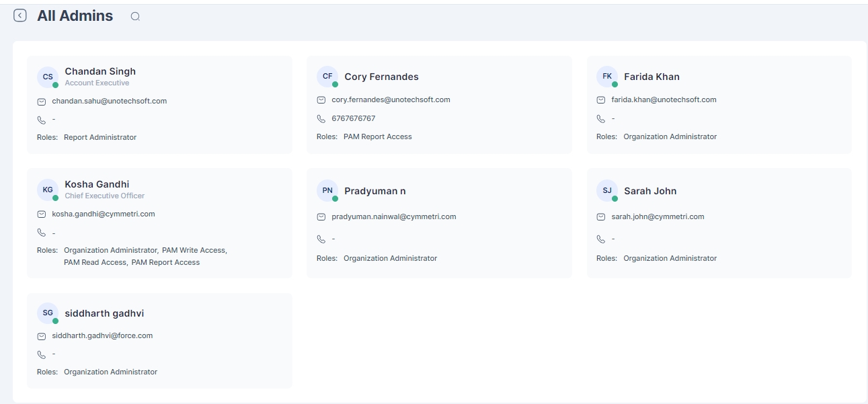The image size is (868, 404).
Task: Select the email farida.khan@unotechsoft.com
Action: 664,99
